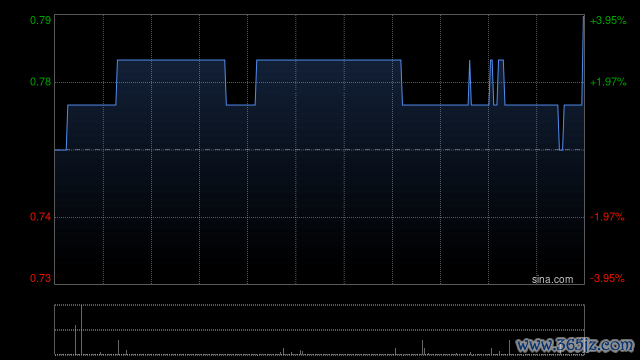Screen dimensions: 640x360
Task: Click the double spike cluster on the price line
Action: (x=497, y=82)
